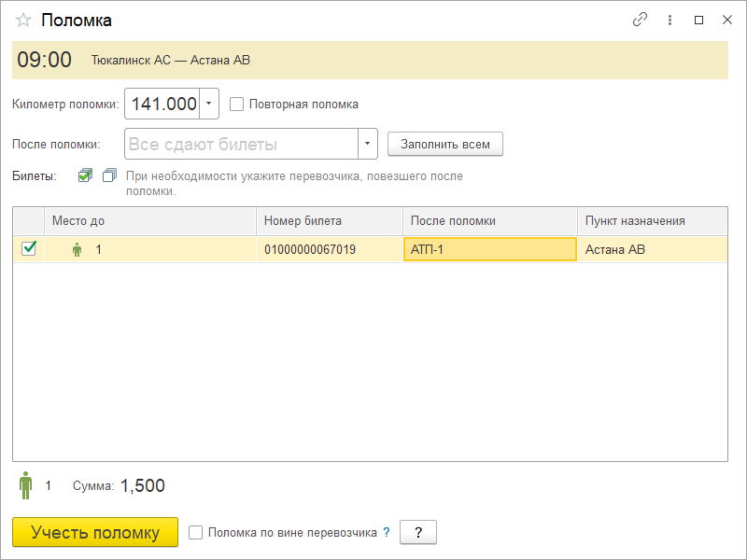Viewport: 747px width, 560px height.
Task: Uncheck all tickets icon
Action: click(x=110, y=175)
